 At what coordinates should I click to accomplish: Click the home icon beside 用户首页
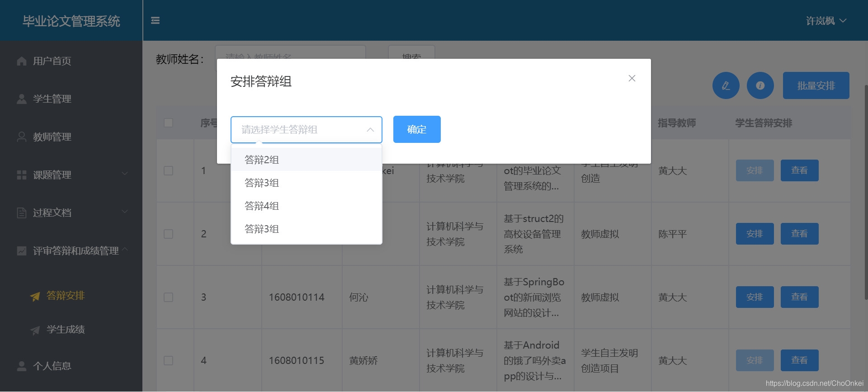[x=22, y=61]
